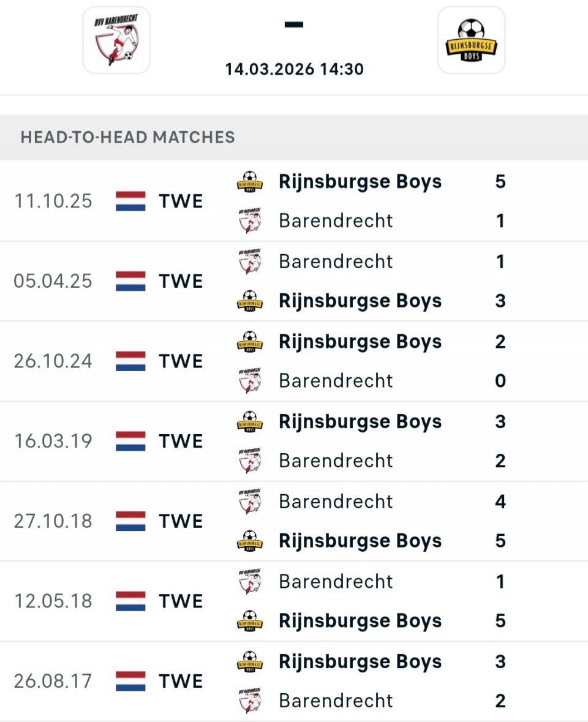The height and width of the screenshot is (722, 588).
Task: Click Netherlands flag for 27.10.18 match
Action: (x=130, y=521)
